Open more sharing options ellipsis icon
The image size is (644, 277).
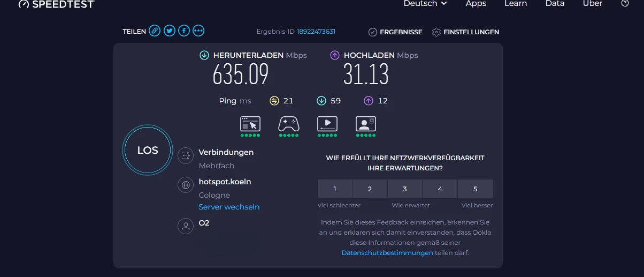pyautogui.click(x=198, y=31)
